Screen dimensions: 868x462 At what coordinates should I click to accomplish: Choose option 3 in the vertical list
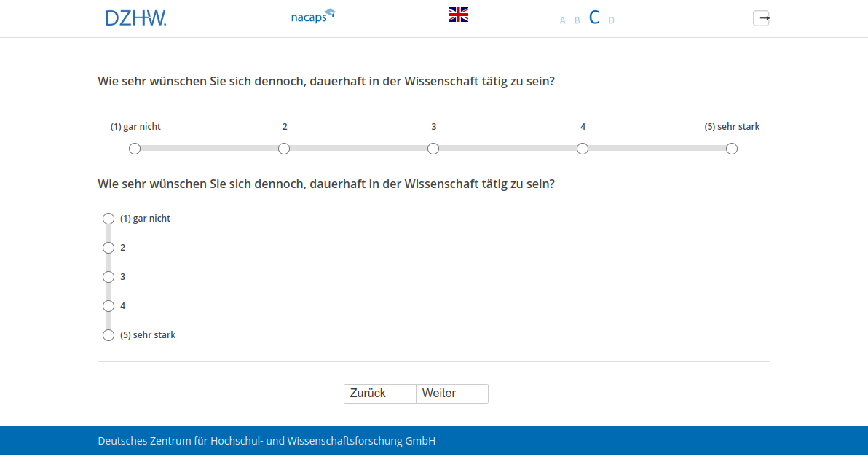(108, 277)
